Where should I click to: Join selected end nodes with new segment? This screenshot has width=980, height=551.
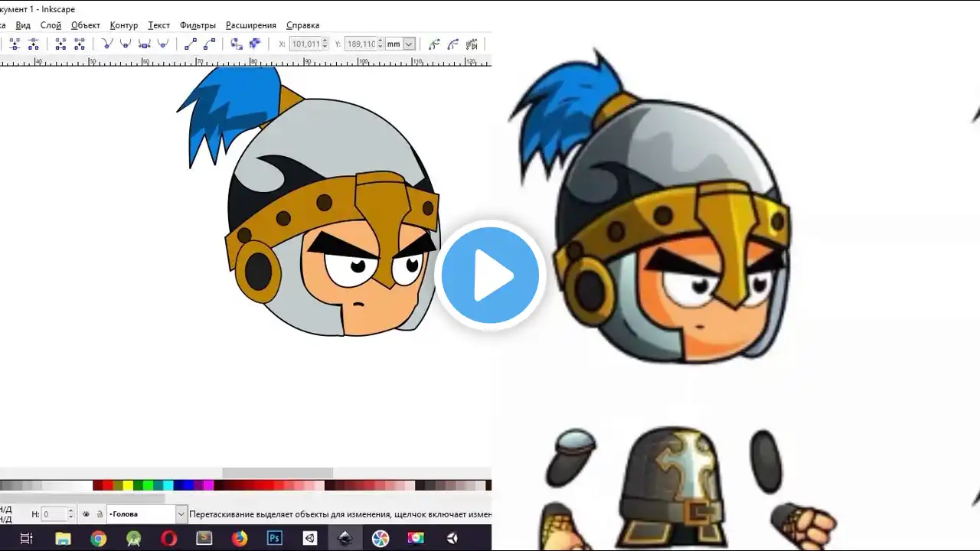60,44
